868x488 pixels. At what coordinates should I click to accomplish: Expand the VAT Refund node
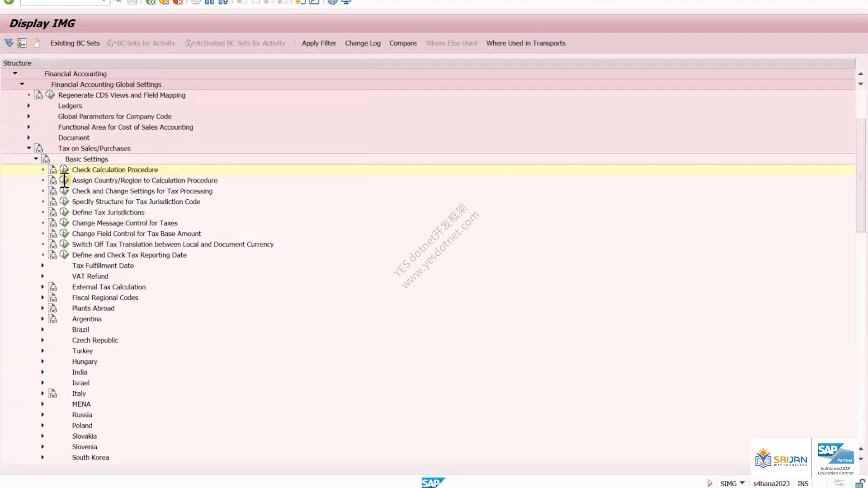pyautogui.click(x=42, y=276)
